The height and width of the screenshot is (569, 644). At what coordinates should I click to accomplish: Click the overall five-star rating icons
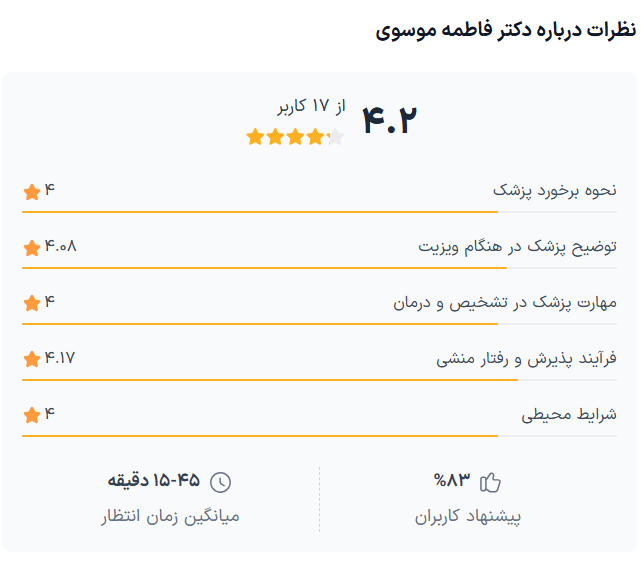[x=295, y=137]
